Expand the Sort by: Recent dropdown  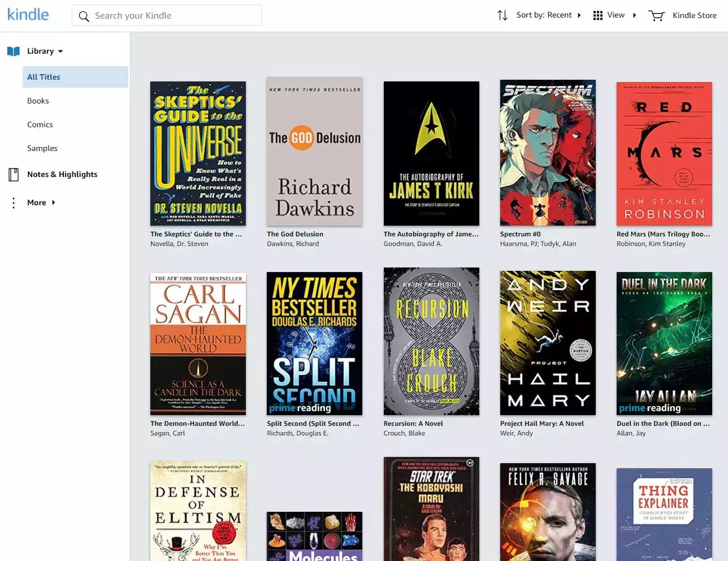(548, 15)
